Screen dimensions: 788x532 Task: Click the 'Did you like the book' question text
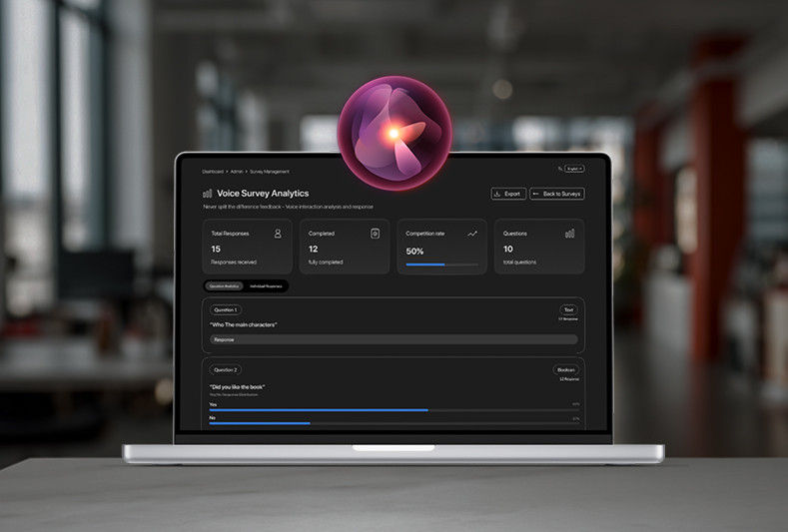(x=238, y=387)
